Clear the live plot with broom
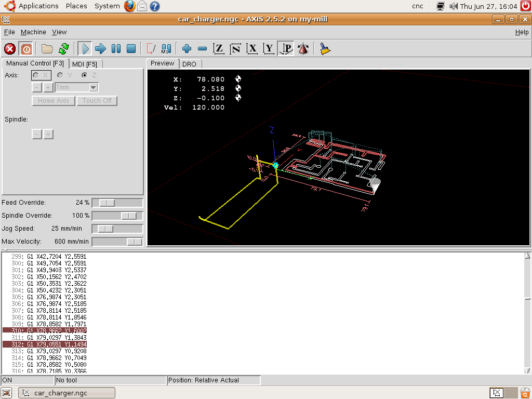Viewport: 532px width, 399px height. 325,49
